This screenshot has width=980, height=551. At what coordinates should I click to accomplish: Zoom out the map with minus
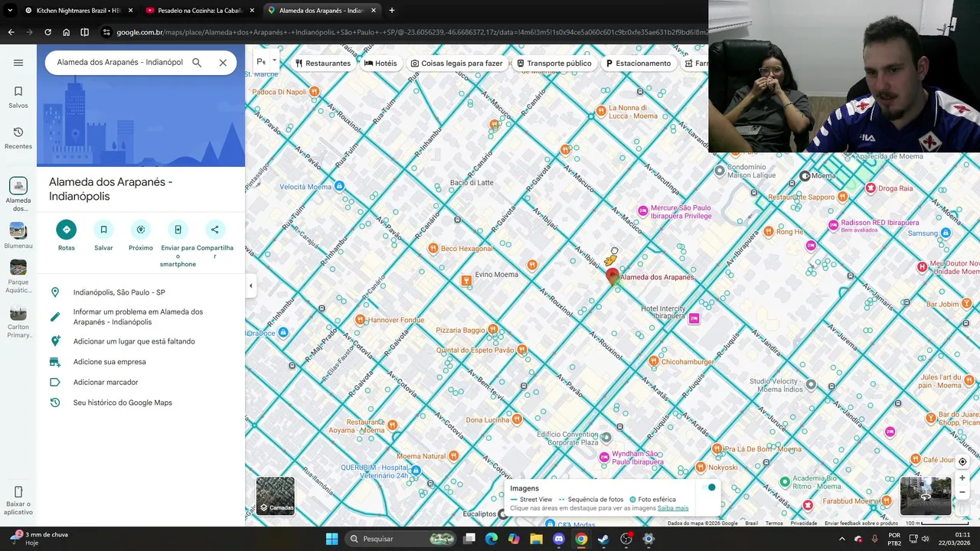coord(962,492)
